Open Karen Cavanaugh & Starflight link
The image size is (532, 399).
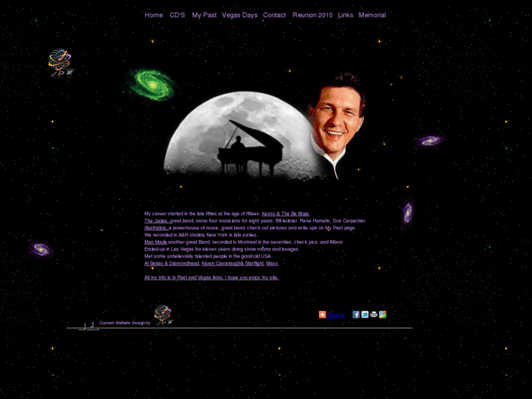tap(233, 263)
